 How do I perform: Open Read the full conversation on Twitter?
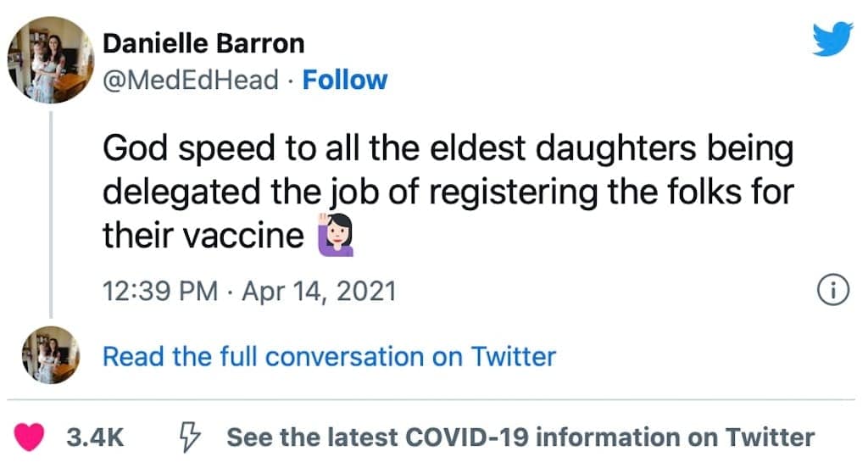329,357
